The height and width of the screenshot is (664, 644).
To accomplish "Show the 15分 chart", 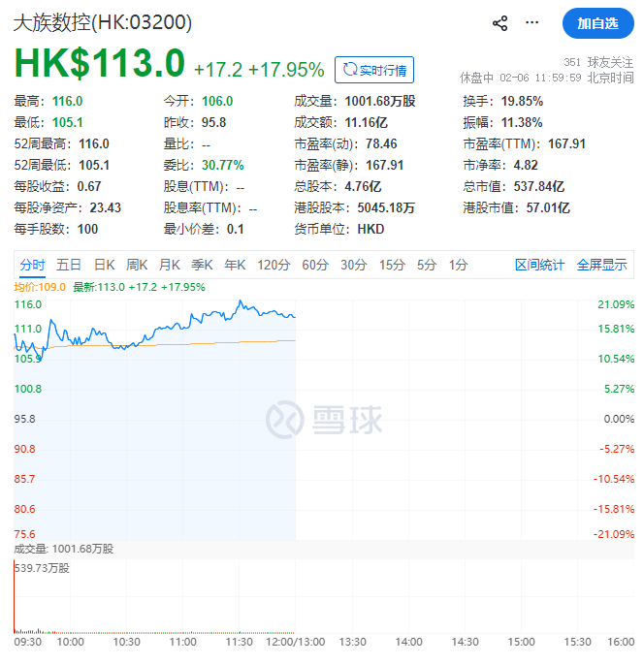I will coord(392,265).
